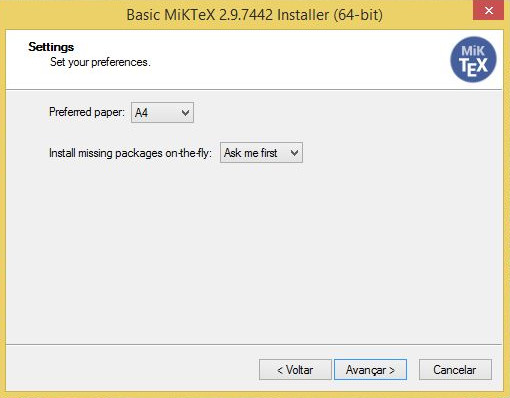The height and width of the screenshot is (398, 510).
Task: Open the on-the-fly package install dropdown
Action: (261, 153)
